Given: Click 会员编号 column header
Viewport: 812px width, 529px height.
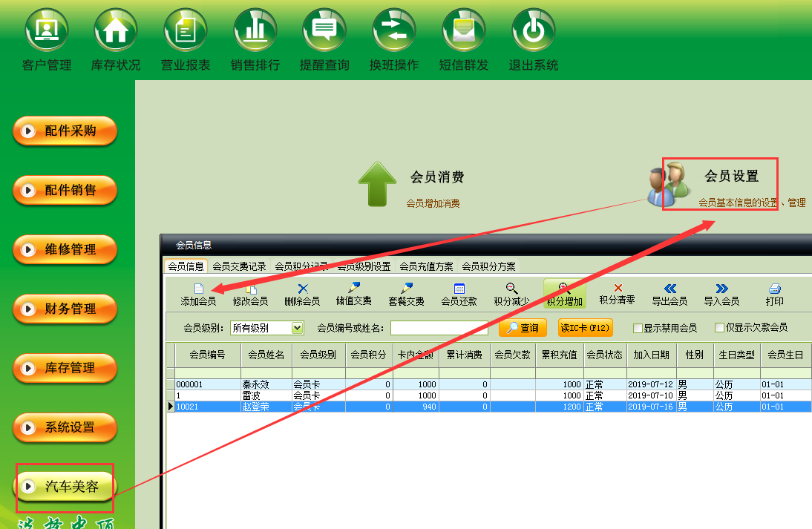Looking at the screenshot, I should [208, 355].
